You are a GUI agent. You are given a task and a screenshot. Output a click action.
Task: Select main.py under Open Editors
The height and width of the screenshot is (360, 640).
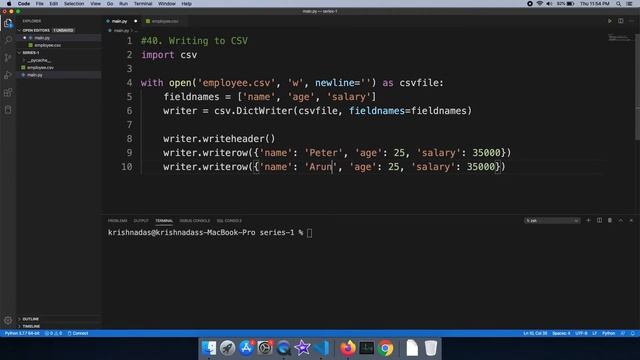[x=59, y=38]
